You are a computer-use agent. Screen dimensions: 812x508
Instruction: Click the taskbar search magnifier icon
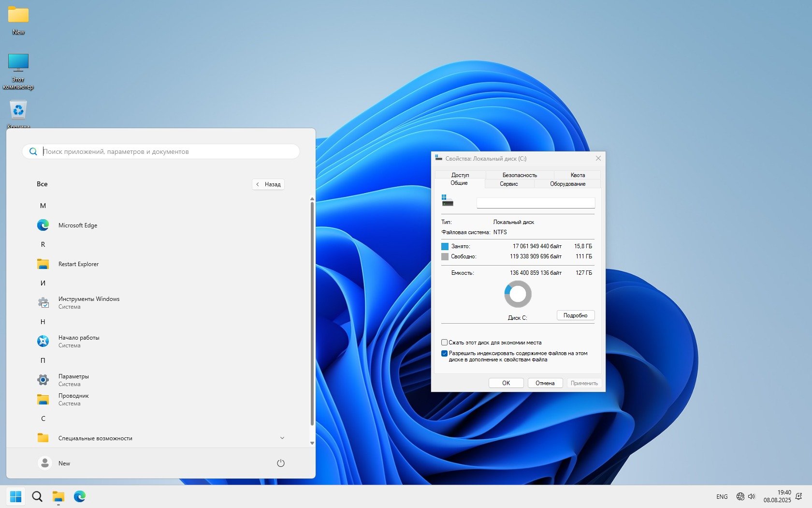pos(37,496)
